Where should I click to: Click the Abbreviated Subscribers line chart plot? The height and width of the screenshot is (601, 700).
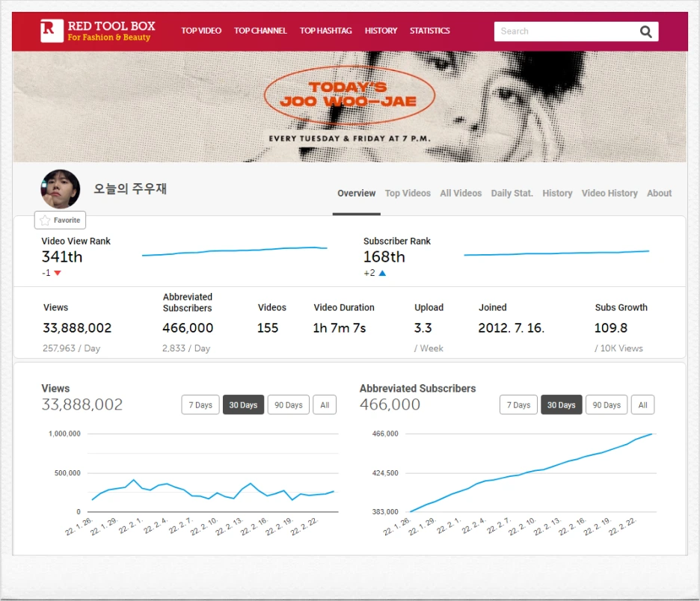pos(531,473)
